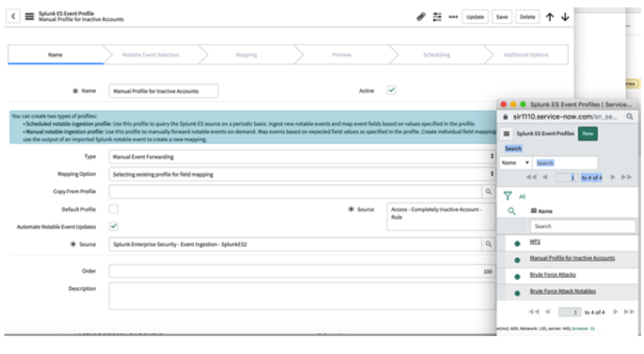Click the green status dot beside MP2

pos(517,243)
